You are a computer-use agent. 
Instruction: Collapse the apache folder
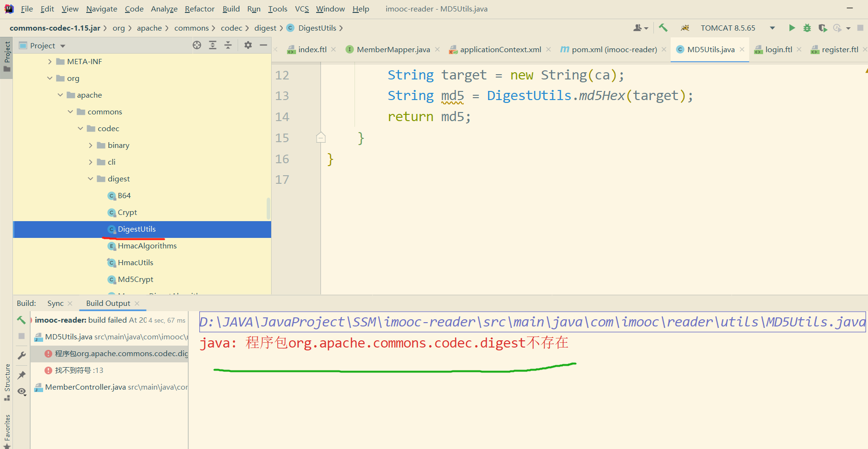[x=60, y=95]
